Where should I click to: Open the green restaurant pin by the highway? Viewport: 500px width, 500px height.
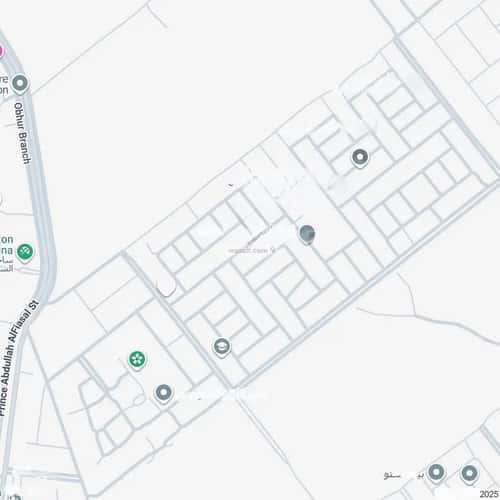click(x=25, y=252)
